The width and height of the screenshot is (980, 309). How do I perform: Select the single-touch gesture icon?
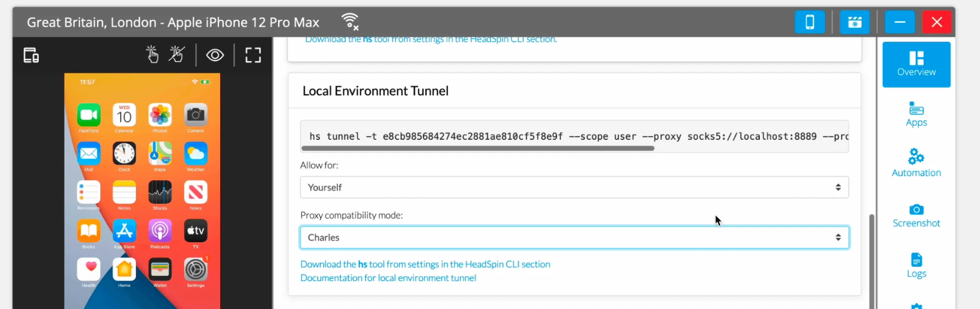point(152,54)
